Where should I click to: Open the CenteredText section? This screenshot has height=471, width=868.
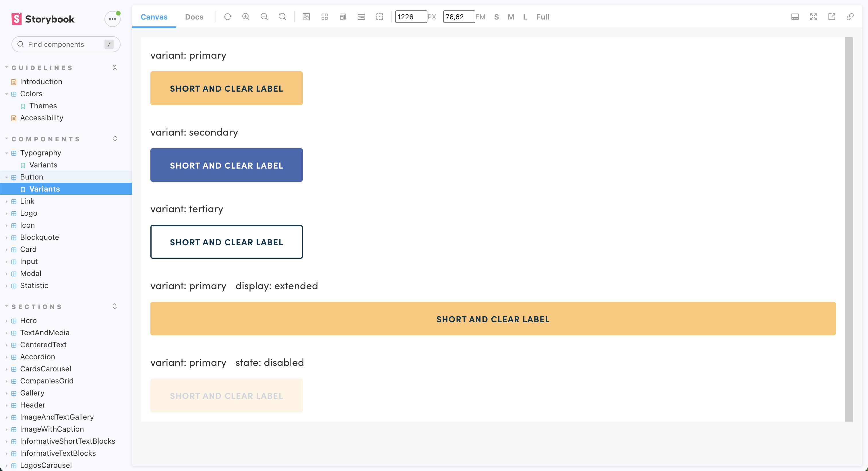click(43, 345)
